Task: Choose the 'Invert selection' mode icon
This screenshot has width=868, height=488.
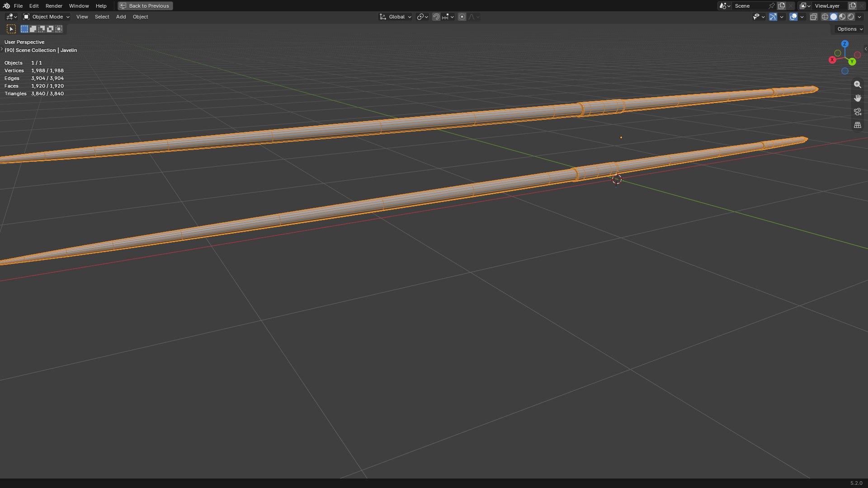Action: [x=50, y=29]
